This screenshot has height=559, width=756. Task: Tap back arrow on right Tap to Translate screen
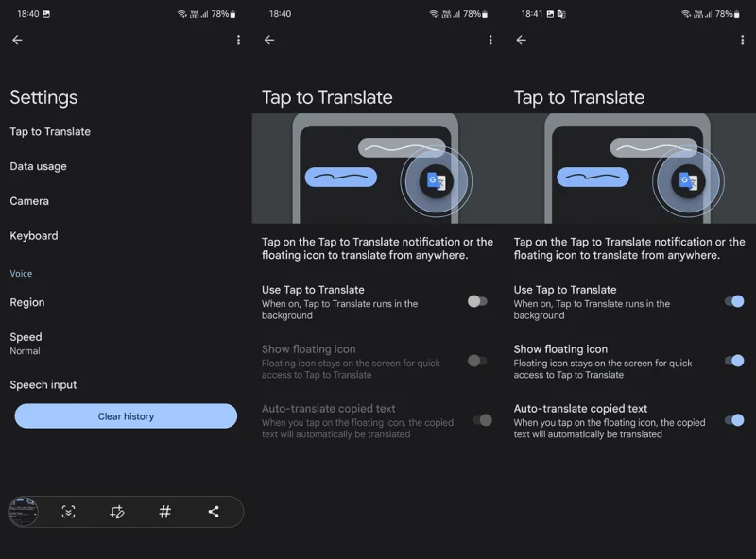pos(522,40)
